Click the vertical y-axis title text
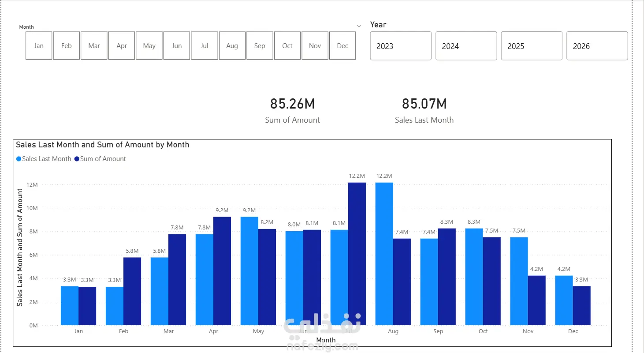The width and height of the screenshot is (644, 353). click(20, 248)
